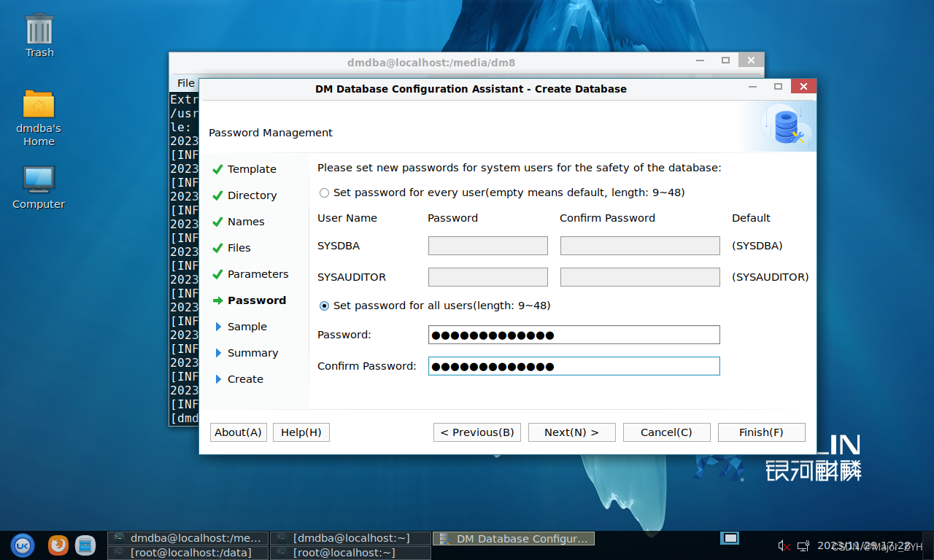This screenshot has width=934, height=560.
Task: Go to the Sample step in sidebar
Action: pos(247,327)
